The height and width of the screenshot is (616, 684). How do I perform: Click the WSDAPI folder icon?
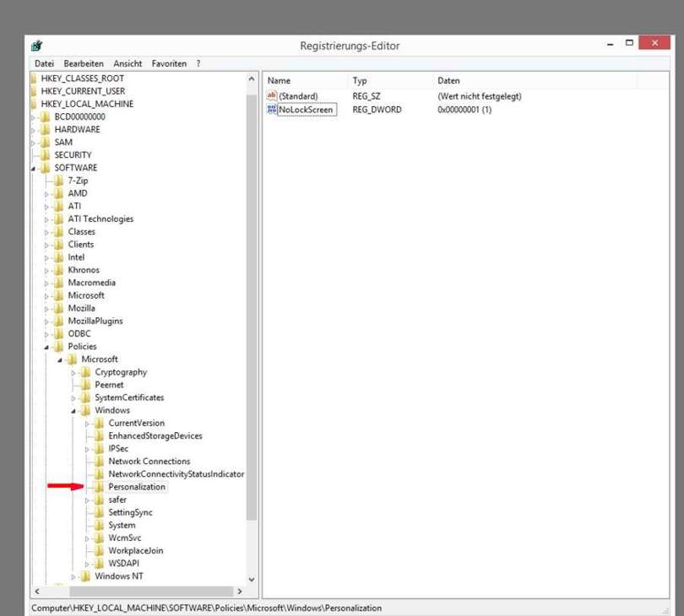[x=100, y=563]
